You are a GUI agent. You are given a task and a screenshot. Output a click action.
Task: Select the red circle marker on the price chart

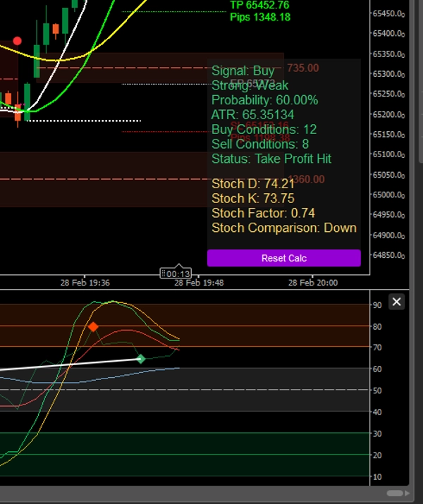point(18,42)
